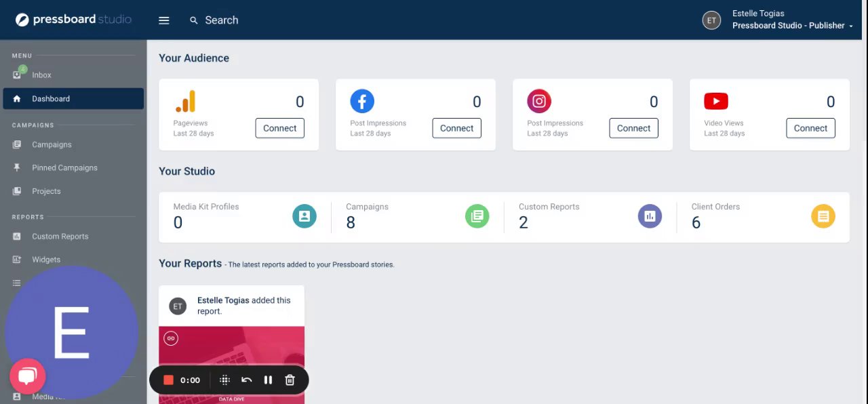Viewport: 868px width, 404px height.
Task: Click the Media Kit Profiles teal icon
Action: (304, 216)
